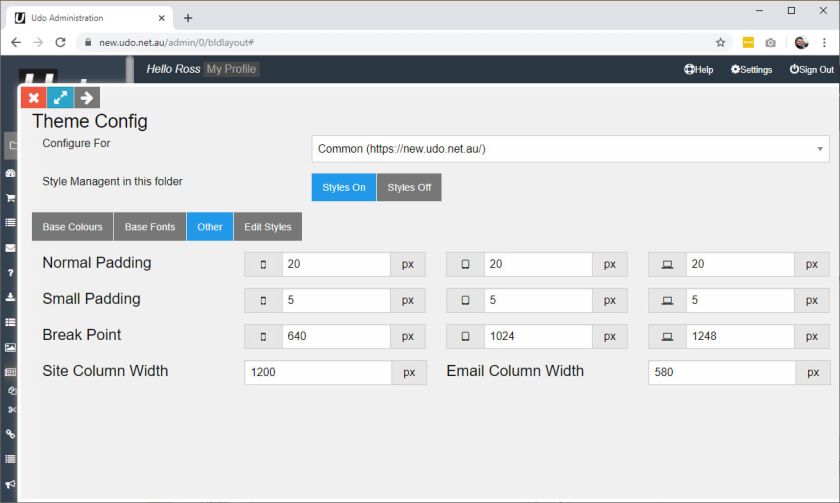Open the Chrome three-dot menu
Viewport: 840px width, 503px height.
point(824,42)
